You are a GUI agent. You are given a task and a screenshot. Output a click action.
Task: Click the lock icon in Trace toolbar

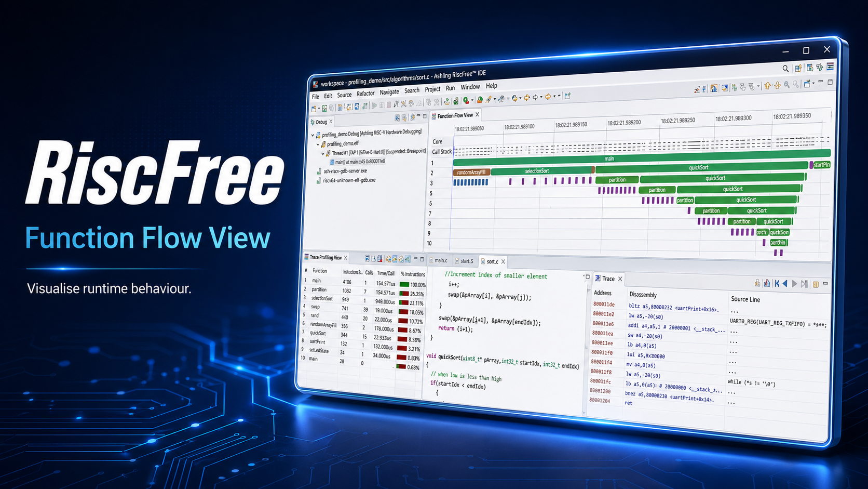(x=757, y=283)
